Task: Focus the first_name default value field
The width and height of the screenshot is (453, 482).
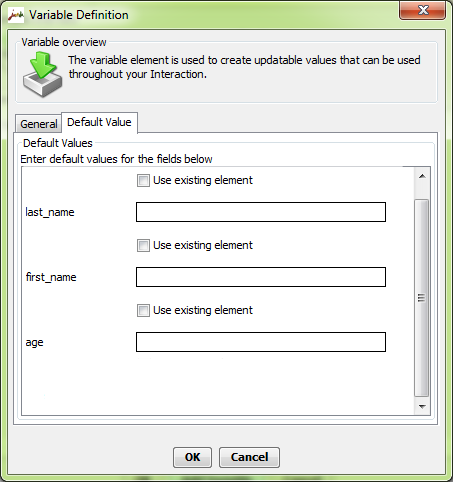Action: coord(261,277)
